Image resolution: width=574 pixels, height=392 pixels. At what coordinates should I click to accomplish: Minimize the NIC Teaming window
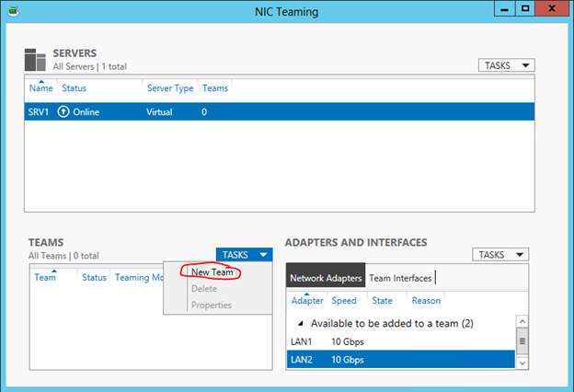(x=504, y=8)
